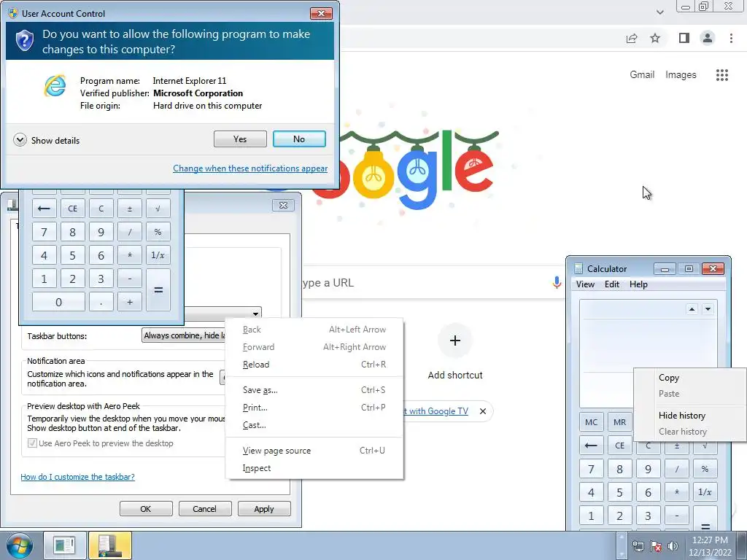Viewport: 747px width, 560px height.
Task: Open the Gmail link
Action: pos(642,75)
